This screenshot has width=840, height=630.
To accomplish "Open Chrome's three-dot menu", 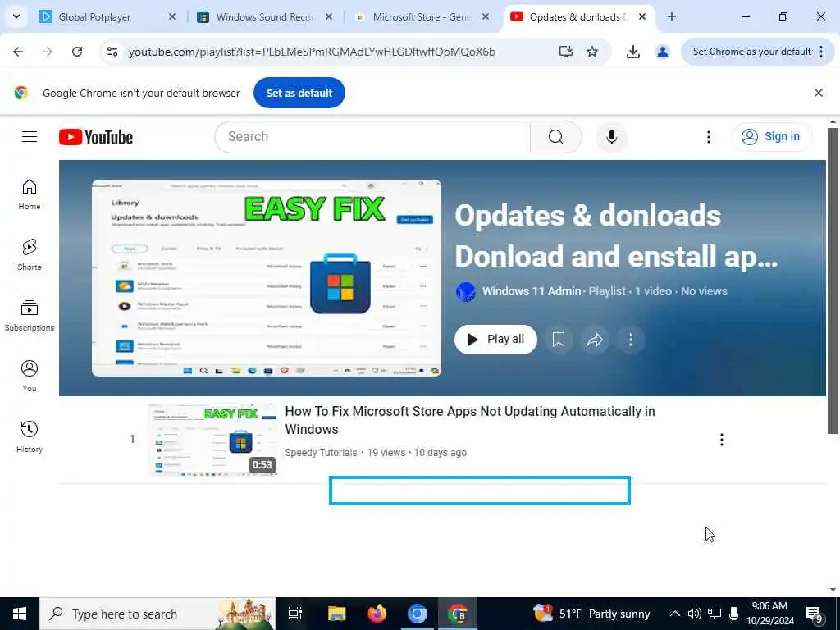I will pos(821,52).
